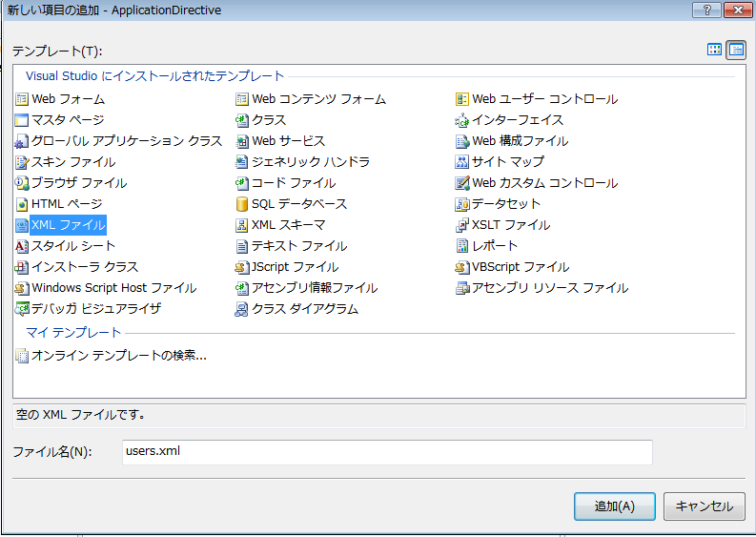
Task: Focus the ファイル名 input with users.xml
Action: pyautogui.click(x=387, y=452)
